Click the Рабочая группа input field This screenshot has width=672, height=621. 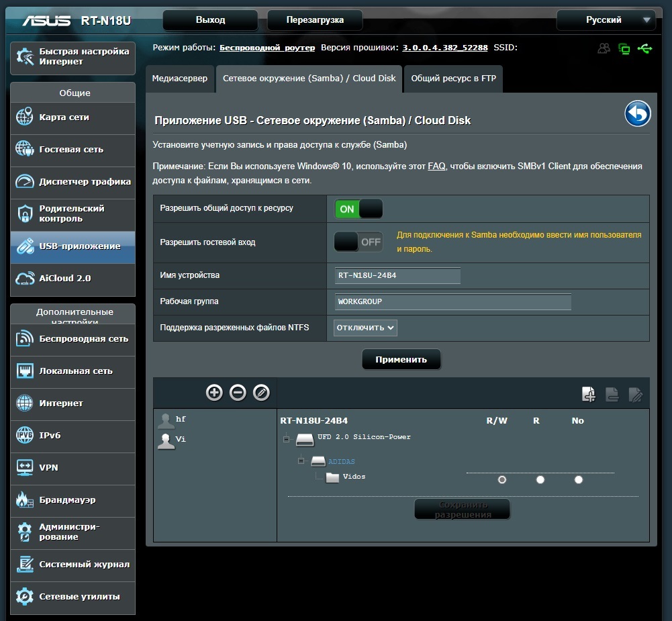click(452, 301)
